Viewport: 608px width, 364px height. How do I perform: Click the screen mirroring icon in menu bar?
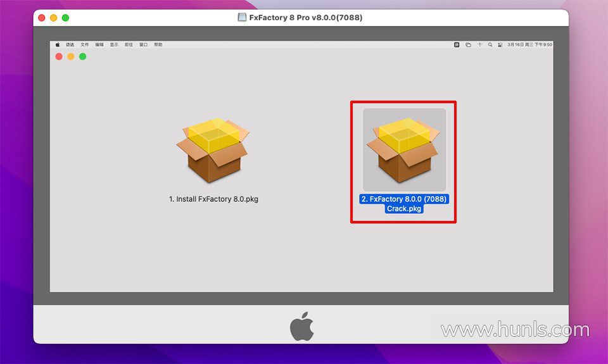coord(469,44)
